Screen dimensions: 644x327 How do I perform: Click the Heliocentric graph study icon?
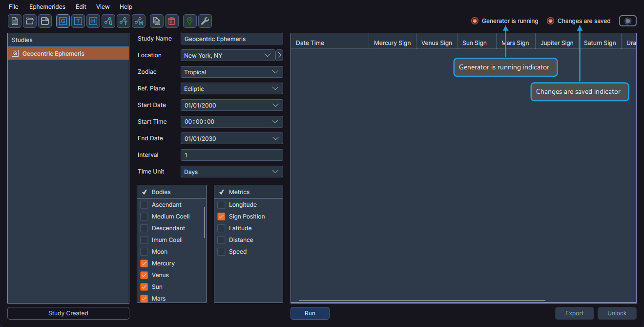138,21
